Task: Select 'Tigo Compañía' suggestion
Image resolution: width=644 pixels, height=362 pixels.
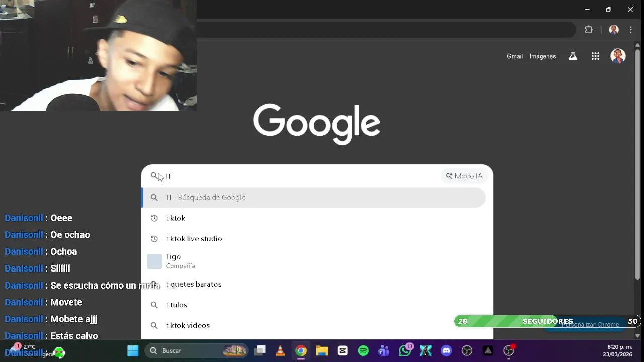Action: click(x=313, y=261)
